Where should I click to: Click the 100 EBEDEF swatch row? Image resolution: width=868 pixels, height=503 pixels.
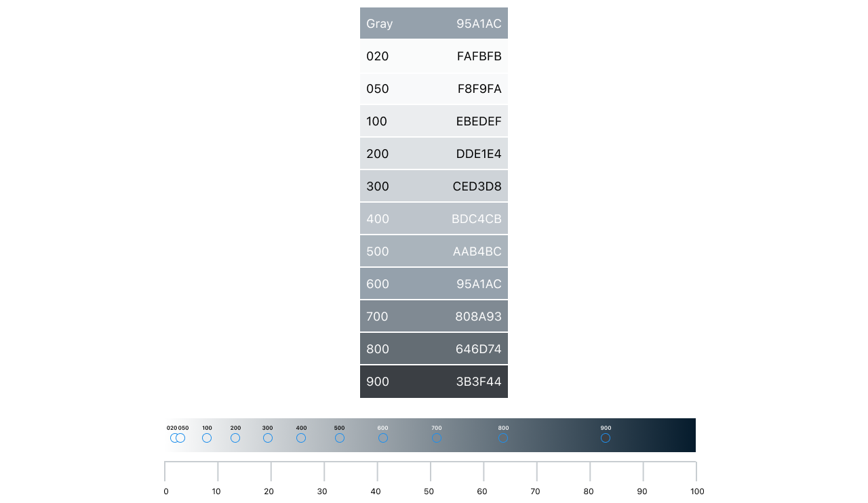tap(434, 121)
